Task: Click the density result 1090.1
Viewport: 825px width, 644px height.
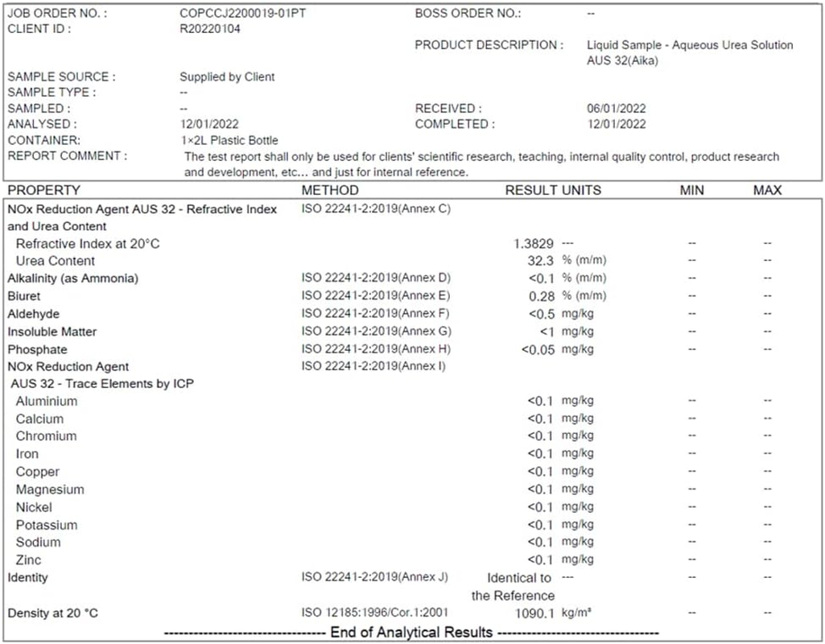Action: click(534, 613)
